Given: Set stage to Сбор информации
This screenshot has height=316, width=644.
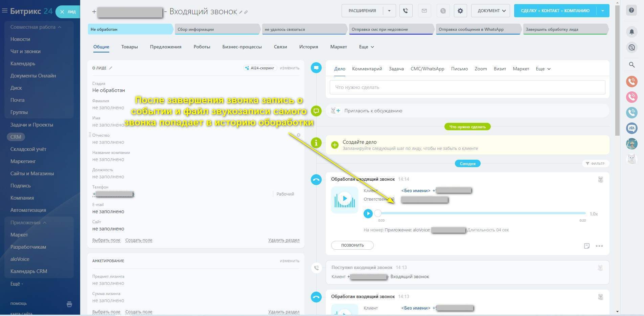Looking at the screenshot, I should [x=217, y=29].
